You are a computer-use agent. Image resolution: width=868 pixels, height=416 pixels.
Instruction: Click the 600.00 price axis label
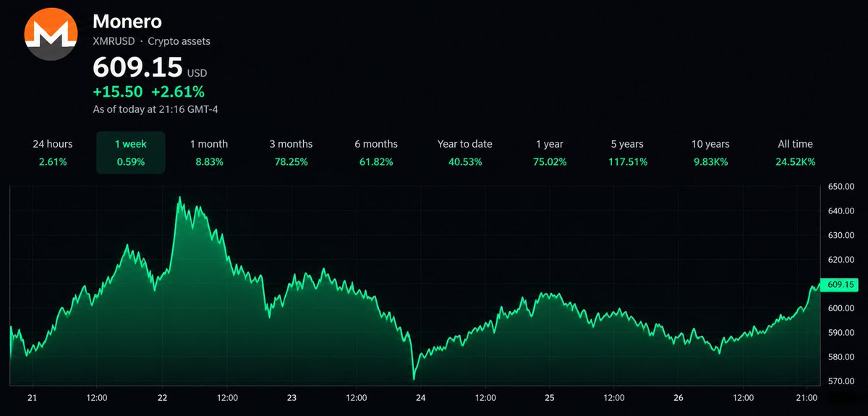point(842,309)
